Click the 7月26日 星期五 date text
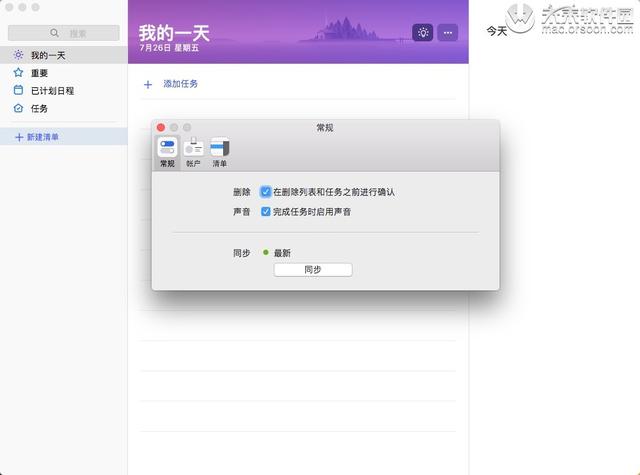This screenshot has width=640, height=475. click(169, 48)
